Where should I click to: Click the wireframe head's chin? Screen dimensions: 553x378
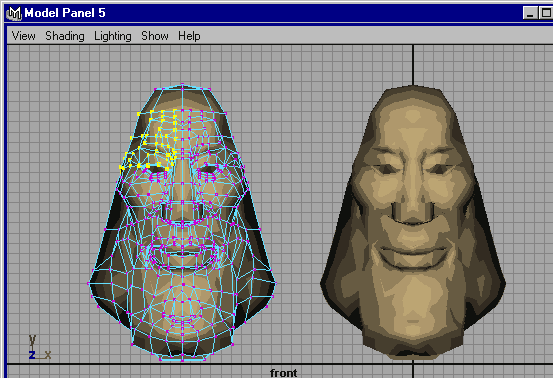182,317
